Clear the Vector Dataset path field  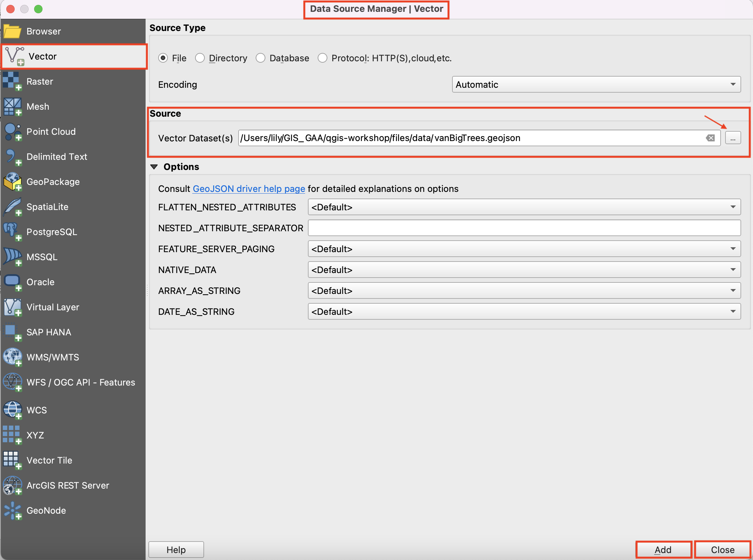point(710,138)
